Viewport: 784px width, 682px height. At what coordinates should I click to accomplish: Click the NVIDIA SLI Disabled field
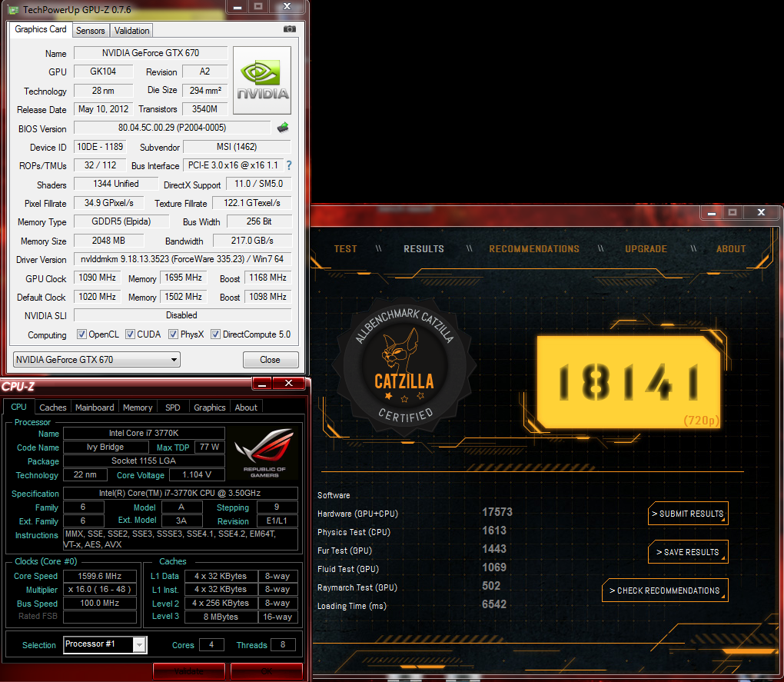pyautogui.click(x=182, y=315)
